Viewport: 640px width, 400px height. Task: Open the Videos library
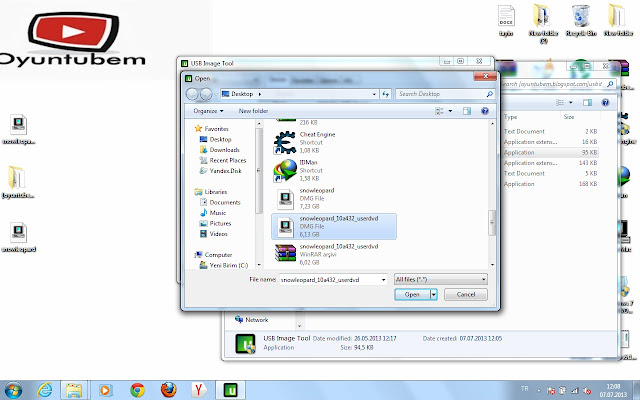[218, 234]
